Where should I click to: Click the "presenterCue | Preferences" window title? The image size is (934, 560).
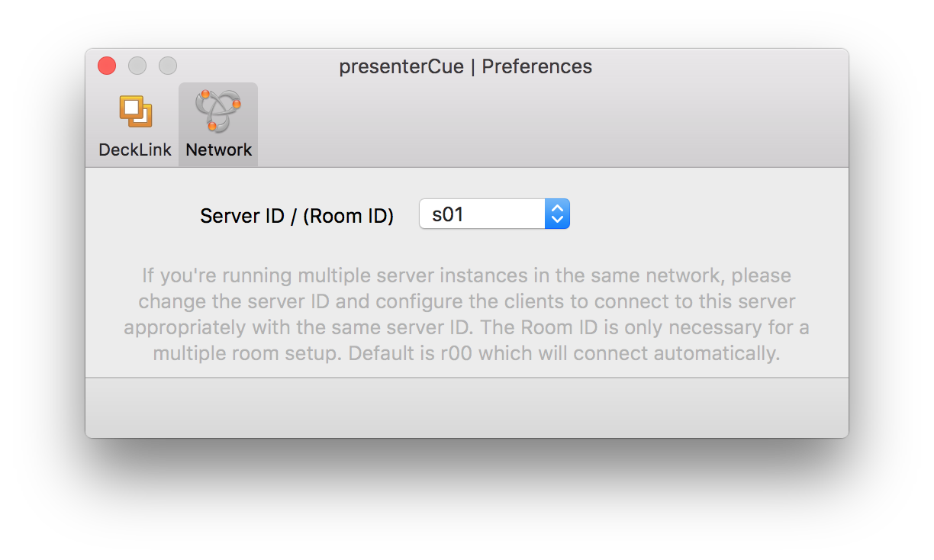click(465, 66)
